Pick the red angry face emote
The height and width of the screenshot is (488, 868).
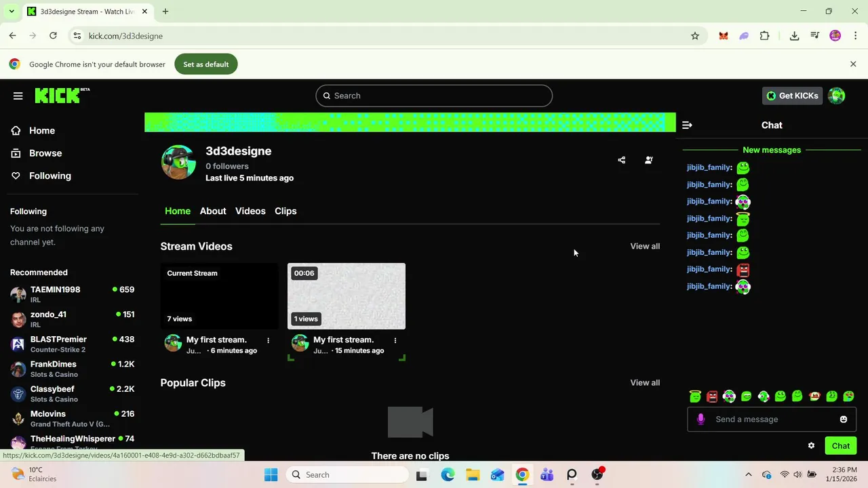[x=712, y=396]
